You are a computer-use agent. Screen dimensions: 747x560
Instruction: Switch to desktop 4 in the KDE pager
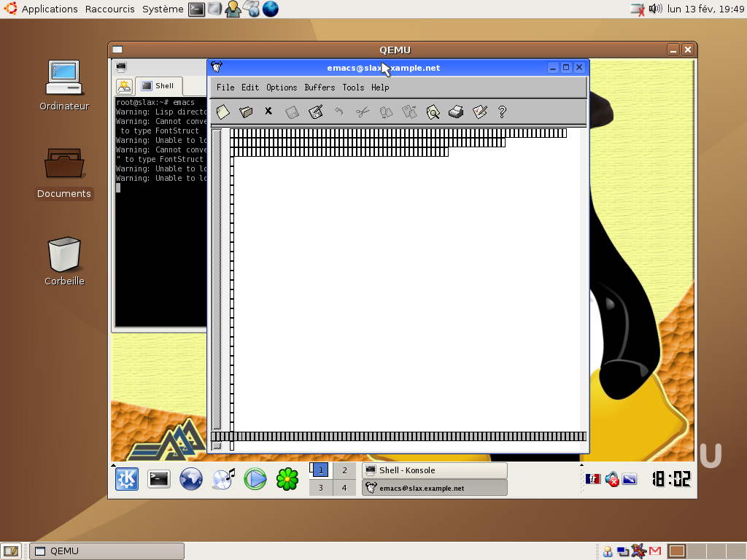[x=344, y=488]
